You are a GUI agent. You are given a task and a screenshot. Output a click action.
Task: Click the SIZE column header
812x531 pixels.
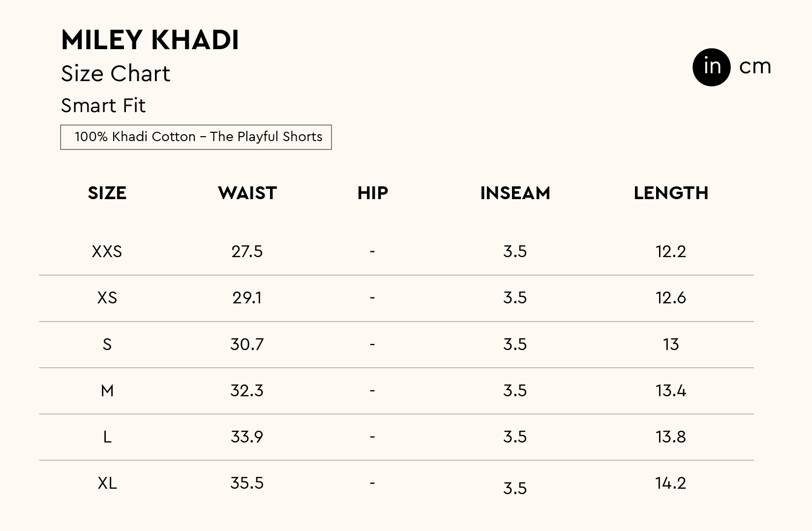[107, 193]
